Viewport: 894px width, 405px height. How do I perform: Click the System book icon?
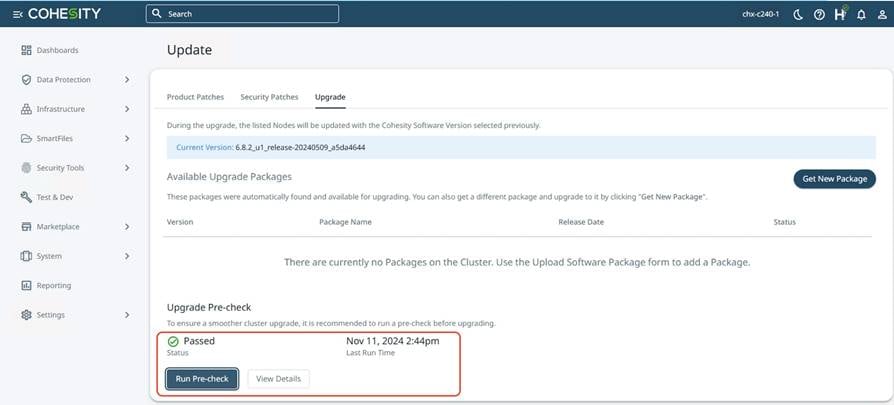(x=26, y=256)
